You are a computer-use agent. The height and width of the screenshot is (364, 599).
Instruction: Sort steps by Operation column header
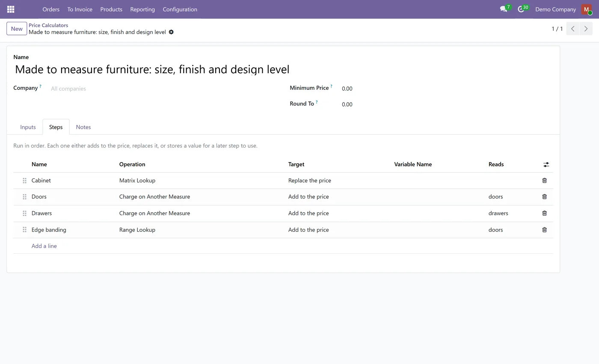pos(132,164)
